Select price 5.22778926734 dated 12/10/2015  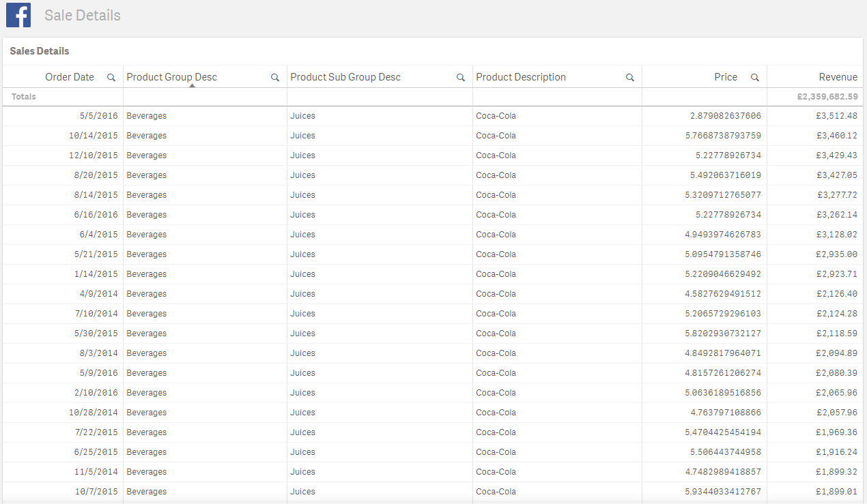(728, 155)
